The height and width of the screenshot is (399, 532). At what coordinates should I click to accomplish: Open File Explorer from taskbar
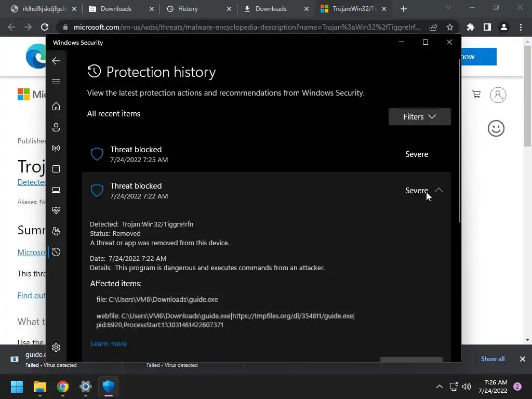[x=40, y=387]
